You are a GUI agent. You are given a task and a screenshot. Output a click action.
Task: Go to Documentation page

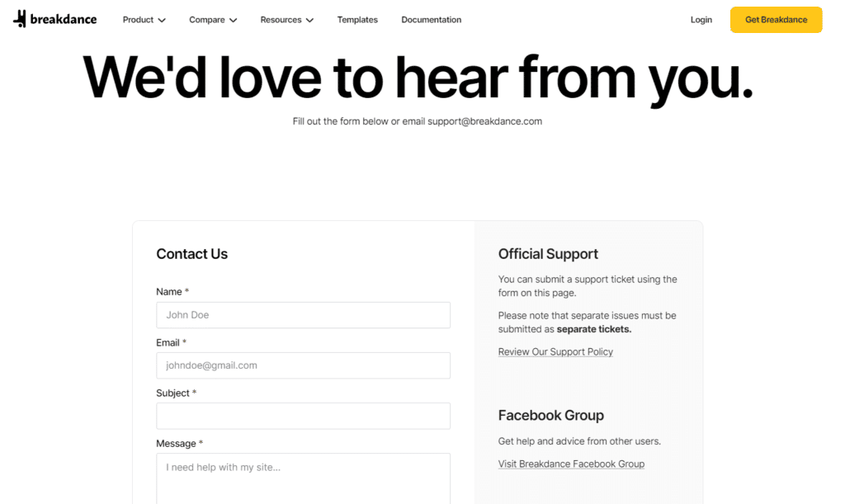431,20
